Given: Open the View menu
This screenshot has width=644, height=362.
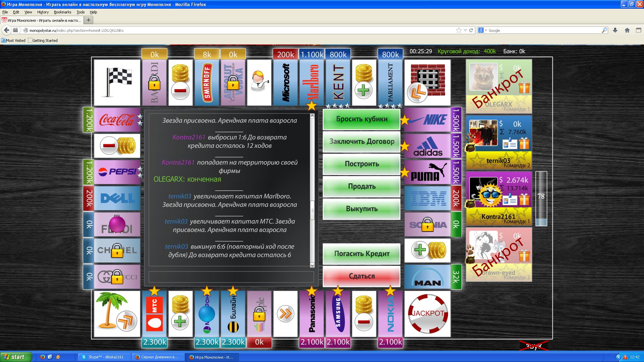Looking at the screenshot, I should (x=28, y=12).
